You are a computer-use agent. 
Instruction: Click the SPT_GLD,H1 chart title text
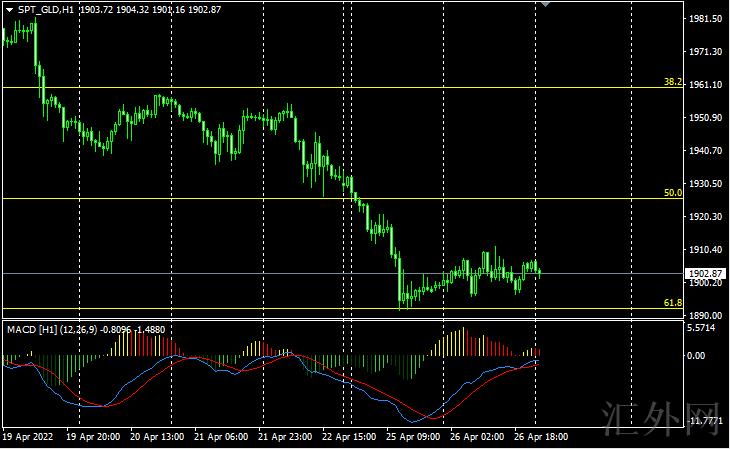45,9
